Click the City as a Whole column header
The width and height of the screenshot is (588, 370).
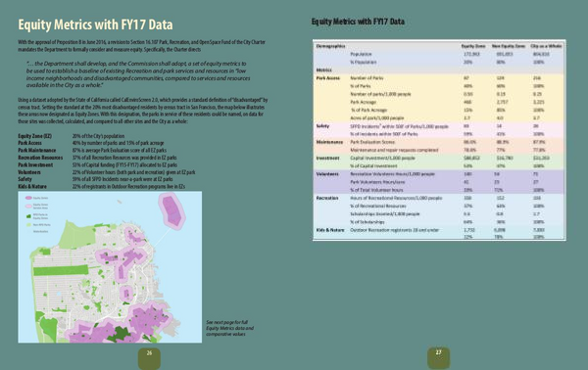(x=546, y=46)
